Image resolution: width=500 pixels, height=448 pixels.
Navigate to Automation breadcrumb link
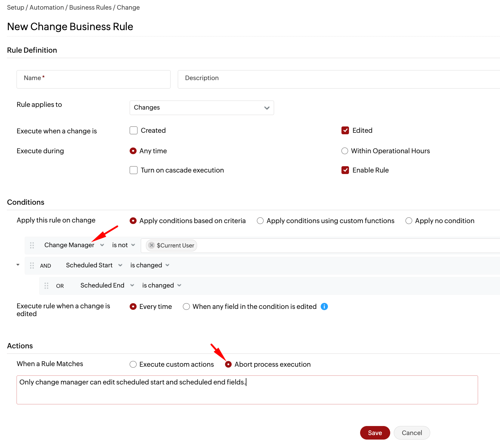47,8
